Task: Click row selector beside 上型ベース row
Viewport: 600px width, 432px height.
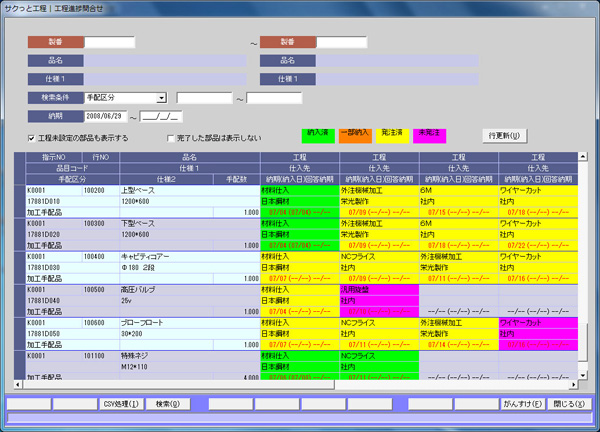Action: coord(20,202)
